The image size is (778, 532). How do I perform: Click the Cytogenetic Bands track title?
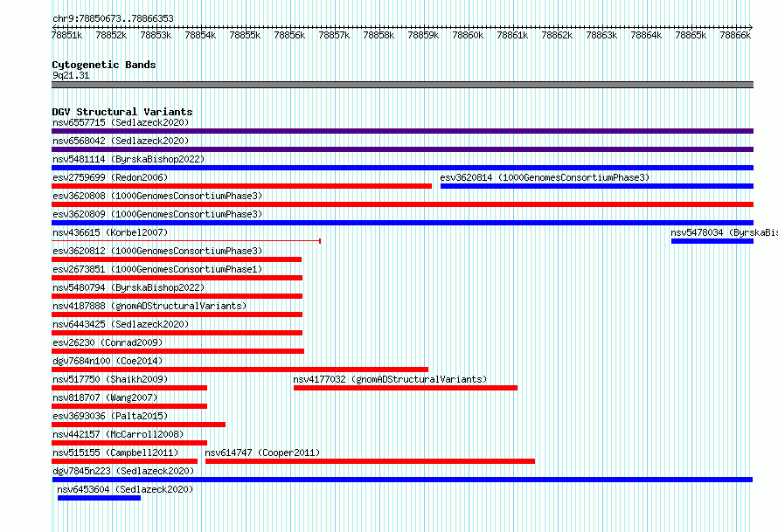point(104,65)
